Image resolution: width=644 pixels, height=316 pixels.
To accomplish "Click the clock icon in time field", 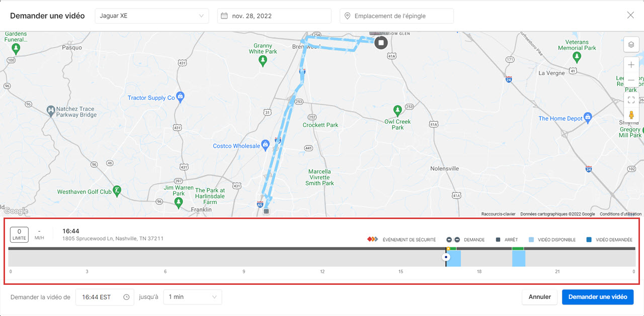I will point(126,297).
